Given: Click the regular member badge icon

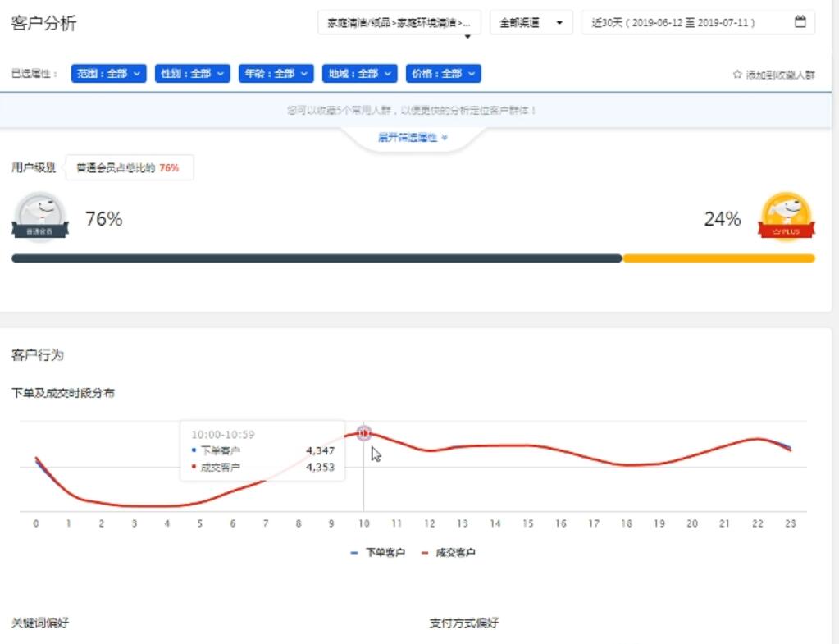Looking at the screenshot, I should pyautogui.click(x=40, y=217).
